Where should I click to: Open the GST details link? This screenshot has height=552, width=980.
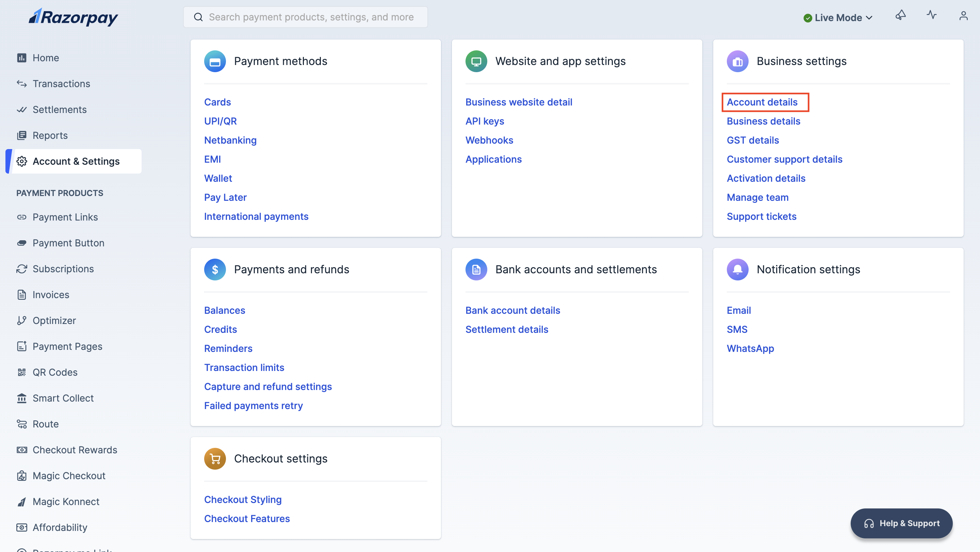pos(753,140)
